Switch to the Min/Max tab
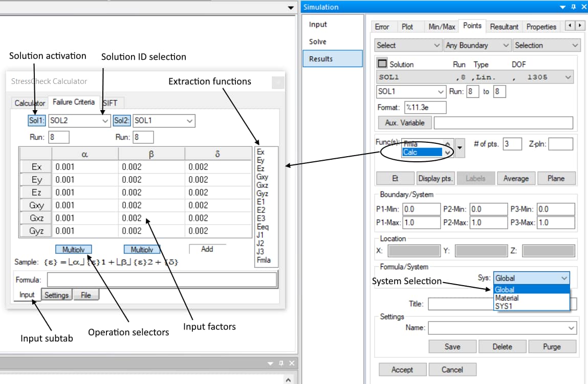 (x=442, y=27)
